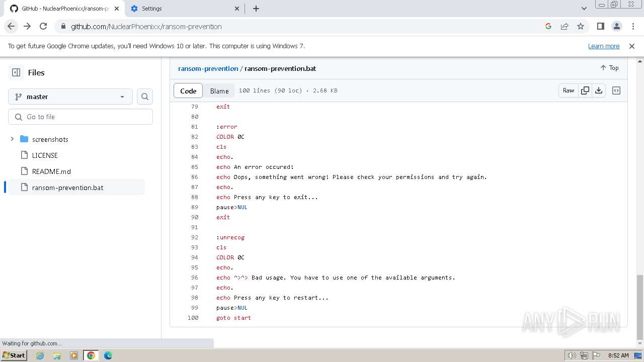644x362 pixels.
Task: Click the '100 lines (90 loc) · 2.68 KB' text
Action: 288,90
